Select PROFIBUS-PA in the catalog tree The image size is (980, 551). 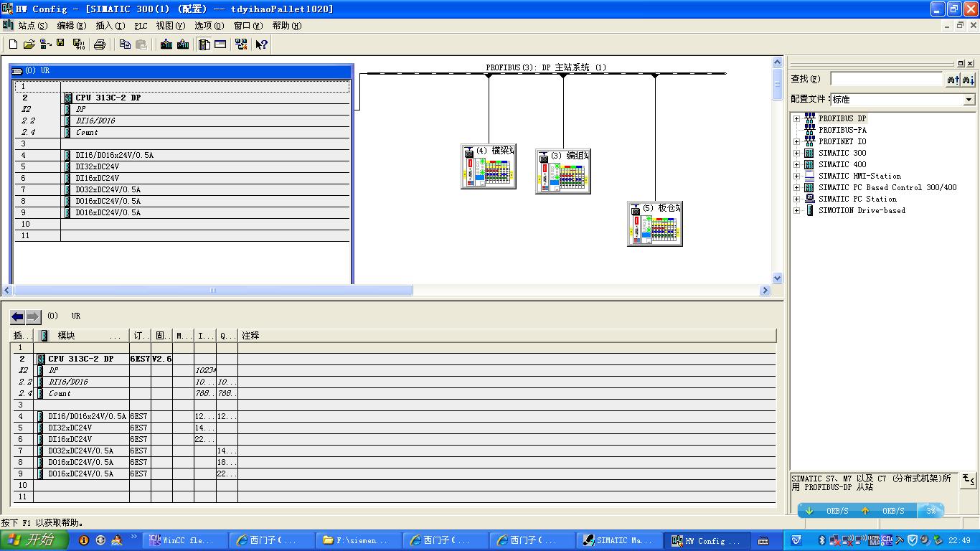pyautogui.click(x=842, y=130)
